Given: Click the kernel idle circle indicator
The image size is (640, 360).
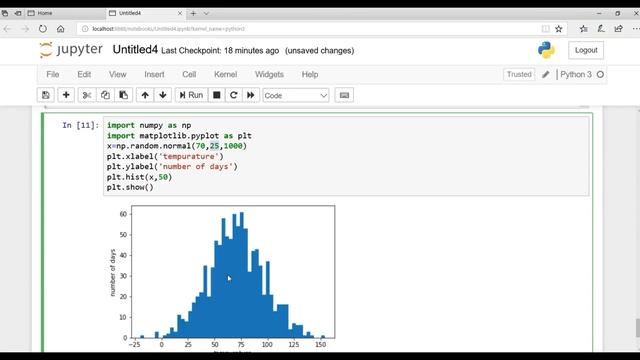Looking at the screenshot, I should click(x=600, y=74).
